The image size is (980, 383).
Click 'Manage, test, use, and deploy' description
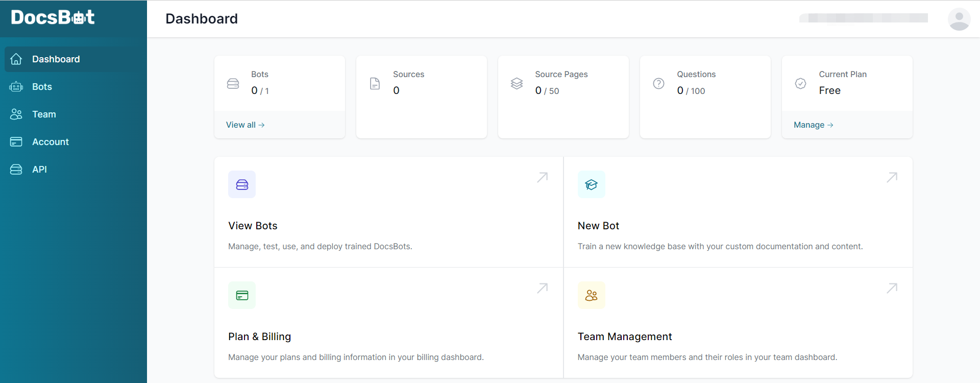[x=320, y=247]
